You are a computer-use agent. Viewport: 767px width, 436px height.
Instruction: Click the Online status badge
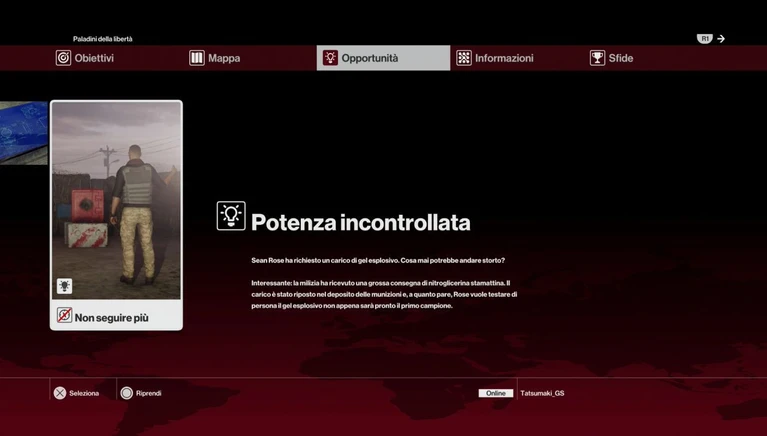click(495, 393)
